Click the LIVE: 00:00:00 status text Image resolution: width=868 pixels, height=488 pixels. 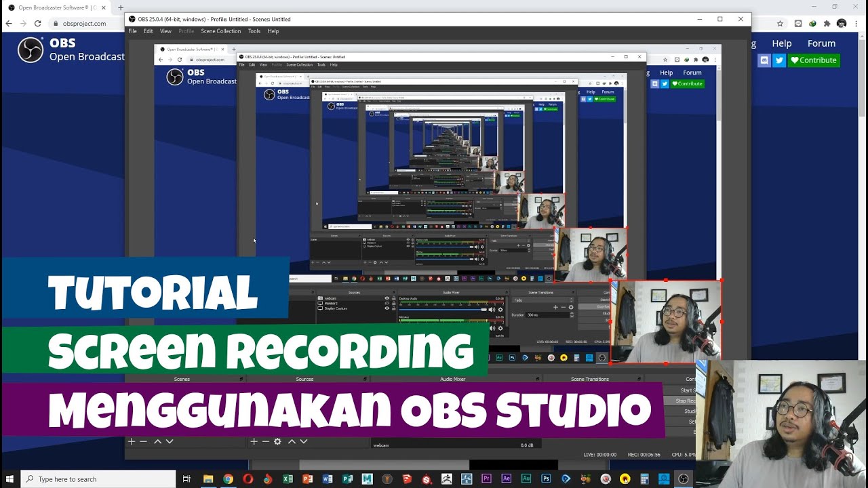point(599,455)
